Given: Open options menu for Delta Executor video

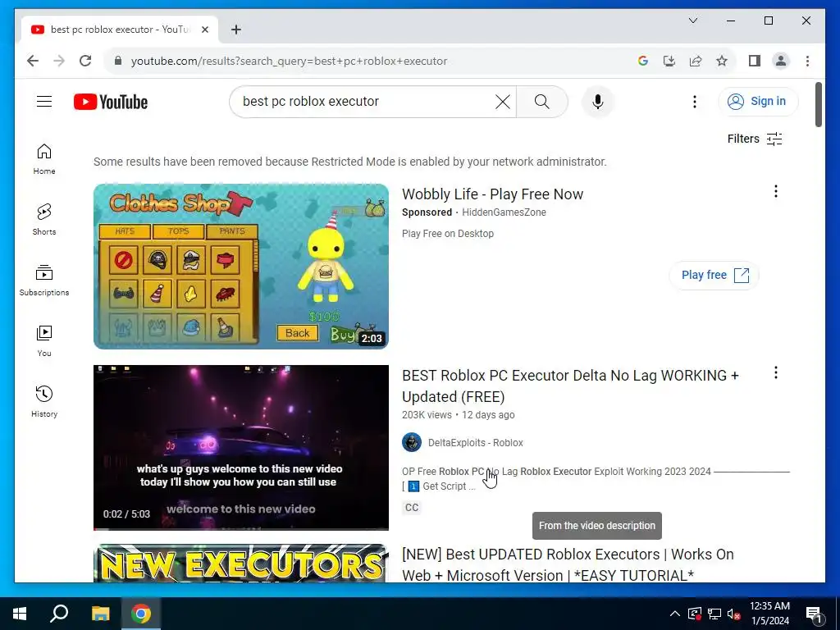Looking at the screenshot, I should tap(776, 373).
